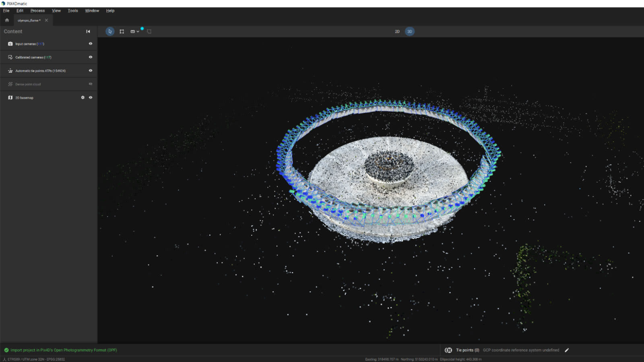
Task: Click the polygon selection tool icon
Action: 149,31
